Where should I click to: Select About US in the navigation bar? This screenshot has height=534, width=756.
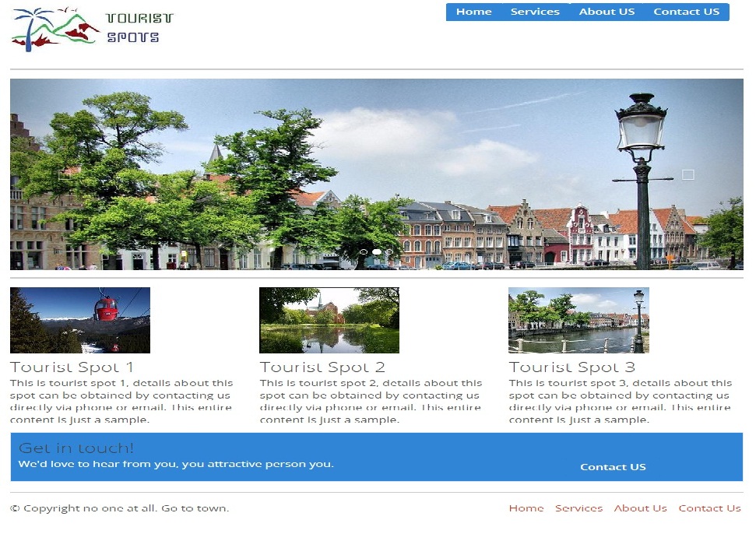click(x=607, y=11)
